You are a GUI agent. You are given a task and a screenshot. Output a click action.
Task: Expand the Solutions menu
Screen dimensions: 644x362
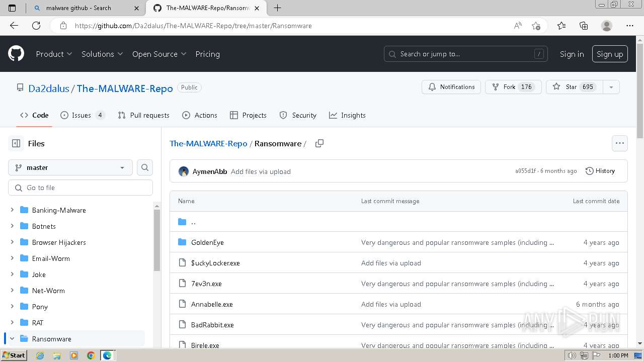[x=102, y=54]
